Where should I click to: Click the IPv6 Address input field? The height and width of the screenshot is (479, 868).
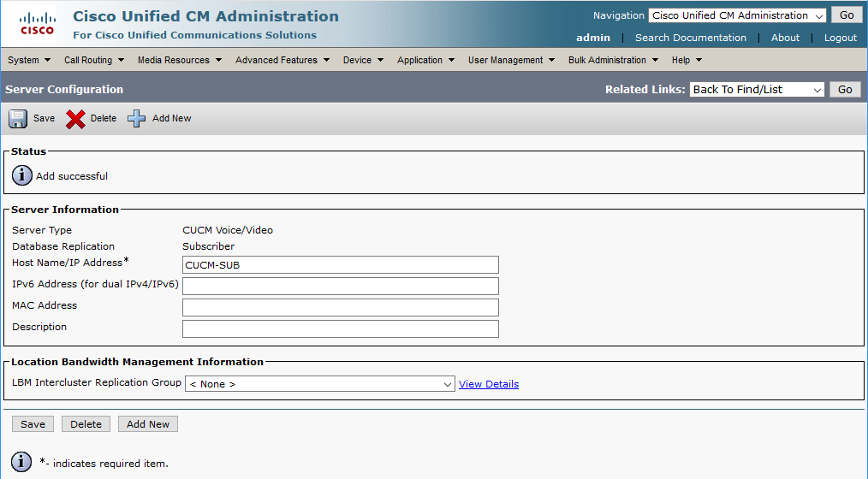click(x=341, y=286)
